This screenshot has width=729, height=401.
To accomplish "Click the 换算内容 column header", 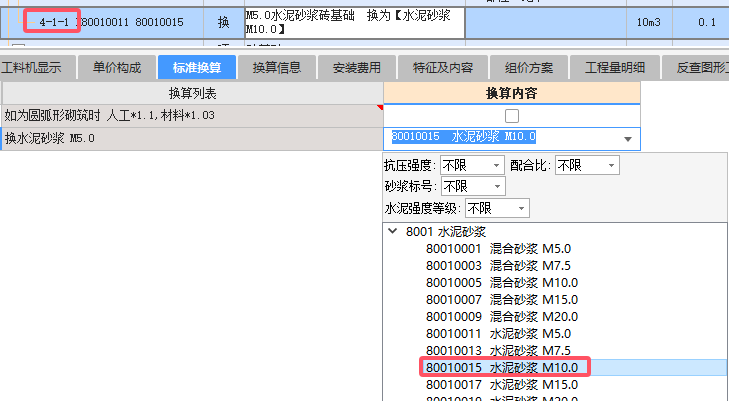I will pos(511,93).
